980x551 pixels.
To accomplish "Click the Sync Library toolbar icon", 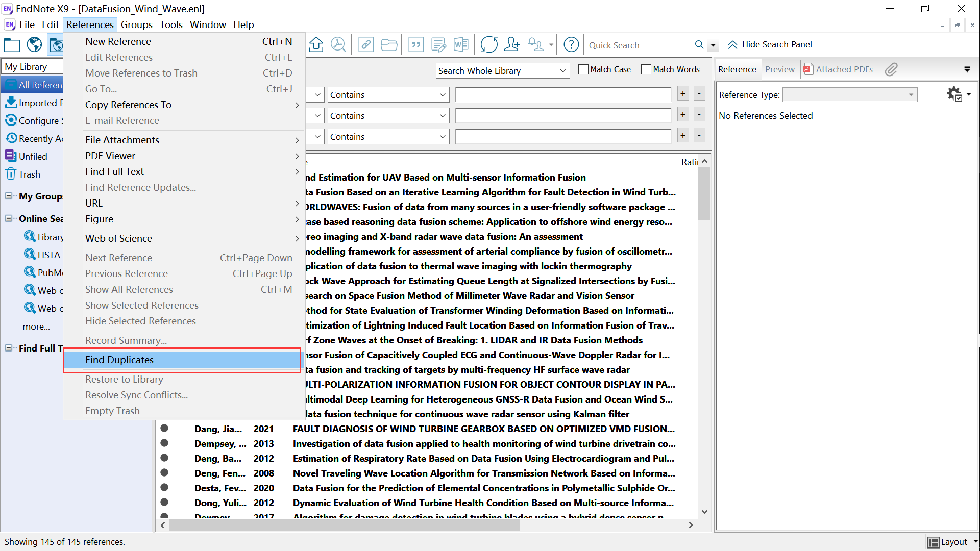I will click(488, 45).
